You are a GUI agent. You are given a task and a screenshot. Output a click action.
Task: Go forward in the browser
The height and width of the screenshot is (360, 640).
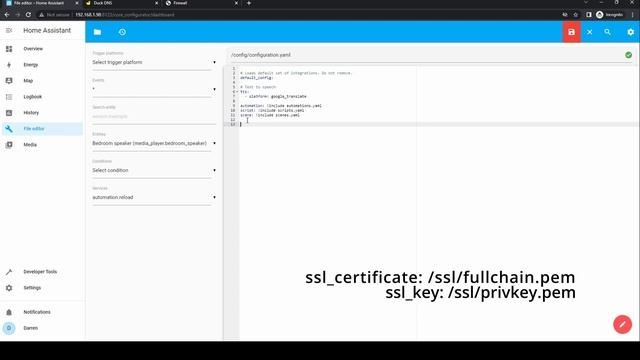[18, 15]
